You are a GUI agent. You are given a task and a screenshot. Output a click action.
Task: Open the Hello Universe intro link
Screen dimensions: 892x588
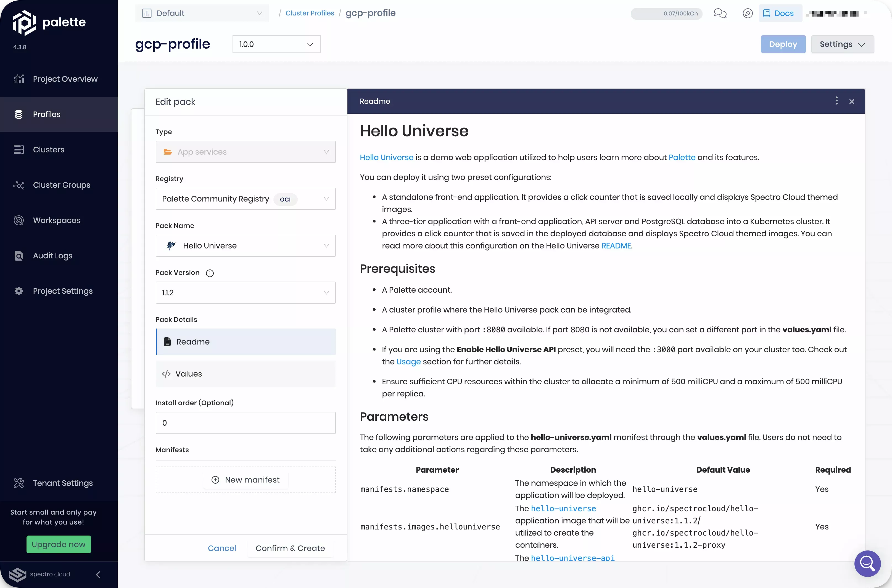pyautogui.click(x=386, y=158)
